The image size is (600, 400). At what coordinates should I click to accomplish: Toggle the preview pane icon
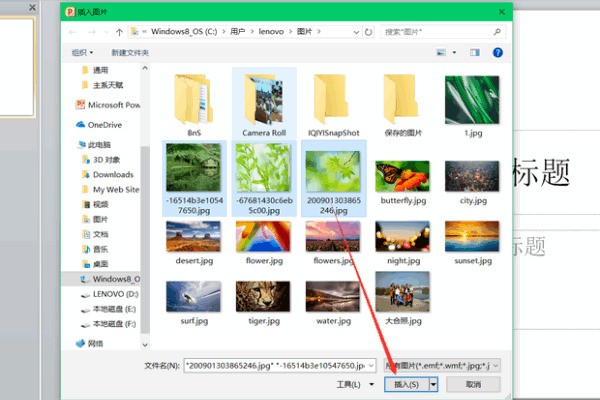(x=474, y=52)
